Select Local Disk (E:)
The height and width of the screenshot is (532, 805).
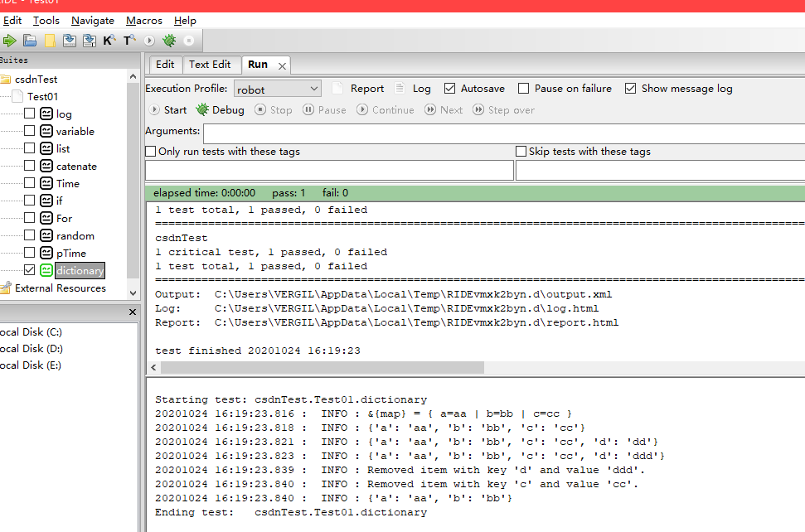click(31, 365)
